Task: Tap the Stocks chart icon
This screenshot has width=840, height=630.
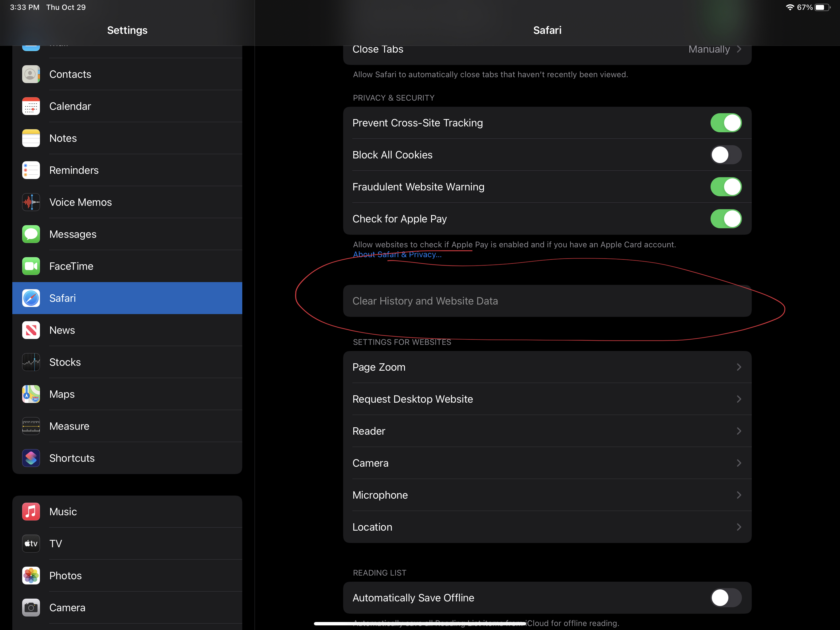Action: (x=31, y=362)
